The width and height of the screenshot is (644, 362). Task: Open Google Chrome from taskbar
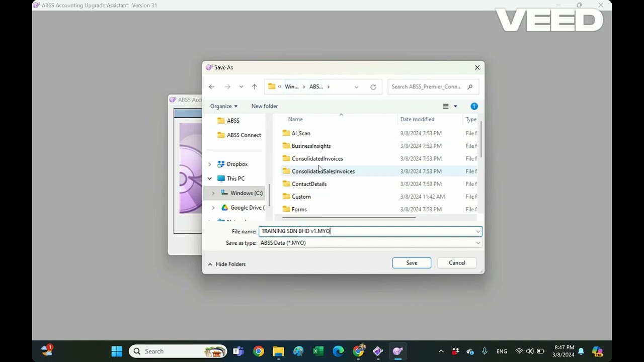click(x=259, y=351)
